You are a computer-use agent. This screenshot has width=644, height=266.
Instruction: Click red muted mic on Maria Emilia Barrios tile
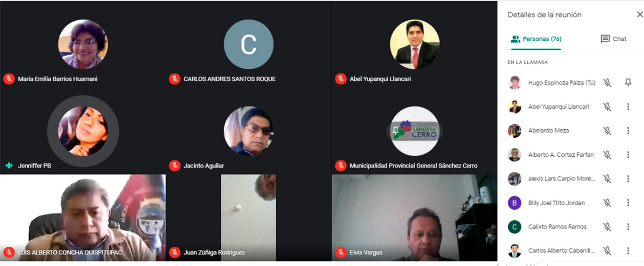[9, 79]
